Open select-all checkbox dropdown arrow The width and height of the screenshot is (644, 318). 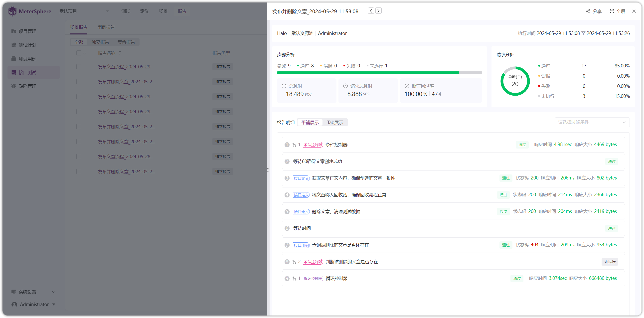point(85,53)
